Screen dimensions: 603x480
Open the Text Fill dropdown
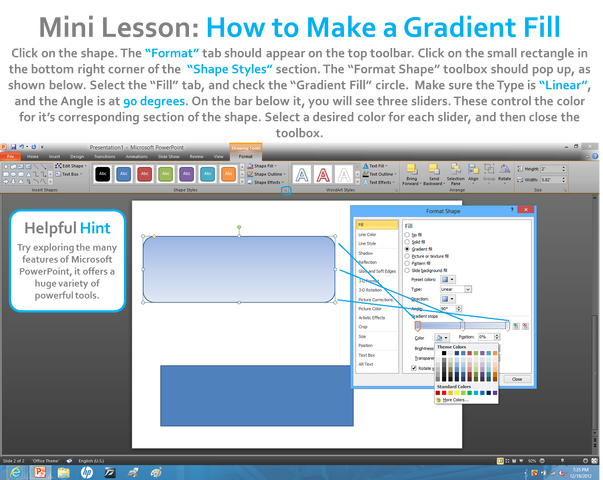coord(375,166)
